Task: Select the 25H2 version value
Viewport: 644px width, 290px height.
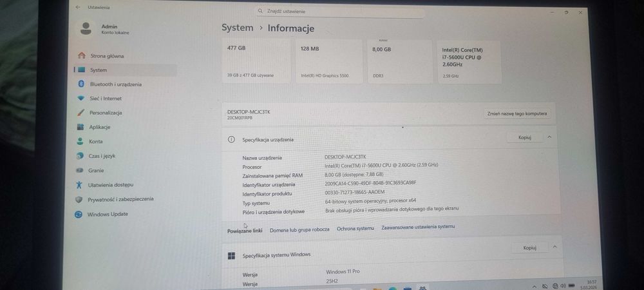Action: pyautogui.click(x=332, y=282)
